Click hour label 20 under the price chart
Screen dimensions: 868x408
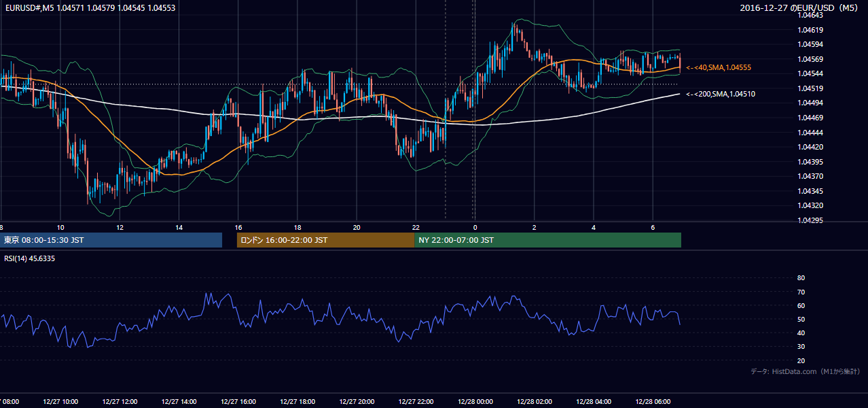[x=357, y=227]
